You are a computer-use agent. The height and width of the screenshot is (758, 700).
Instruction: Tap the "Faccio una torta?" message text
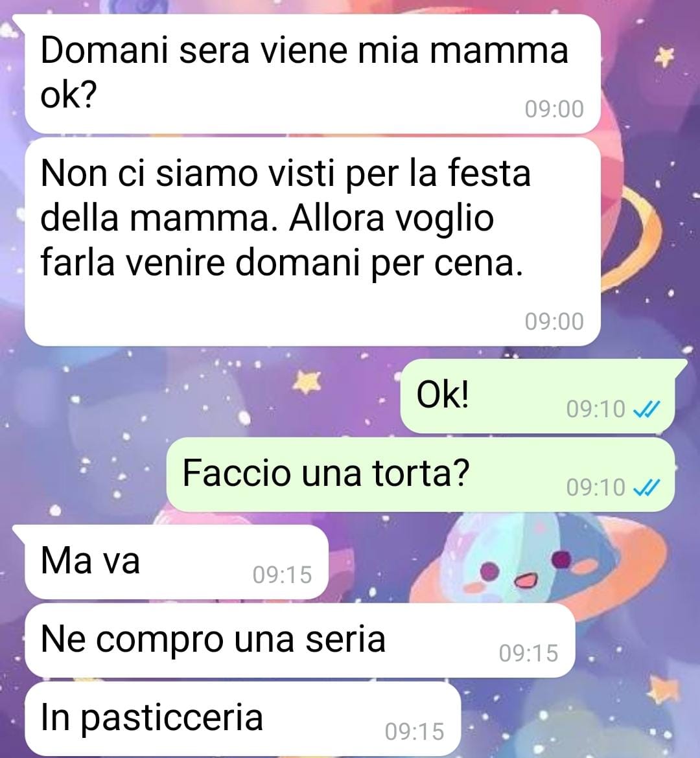pos(325,473)
